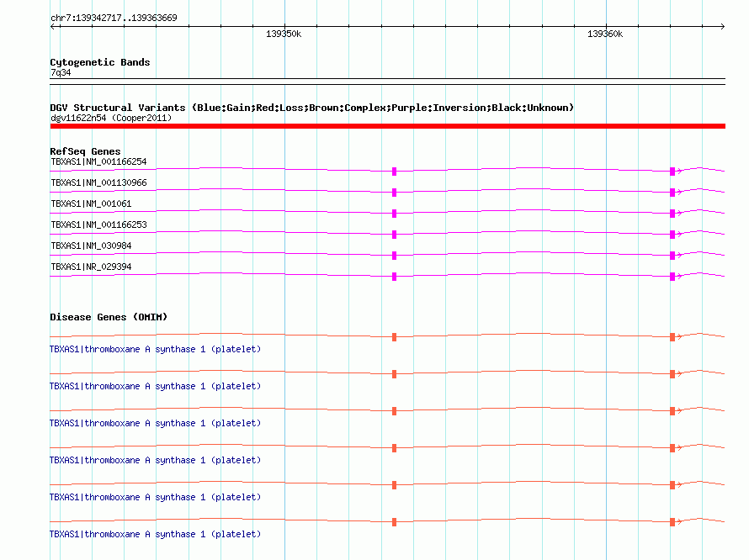
Task: Click NM_001166254 middle exon block
Action: tap(394, 172)
